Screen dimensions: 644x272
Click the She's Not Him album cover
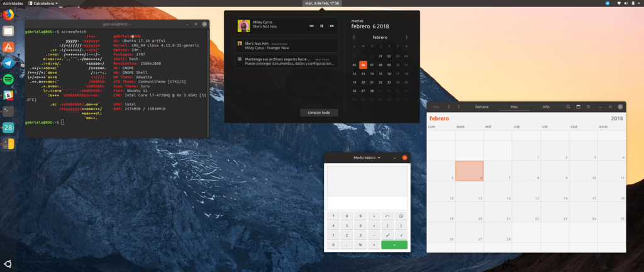(243, 26)
